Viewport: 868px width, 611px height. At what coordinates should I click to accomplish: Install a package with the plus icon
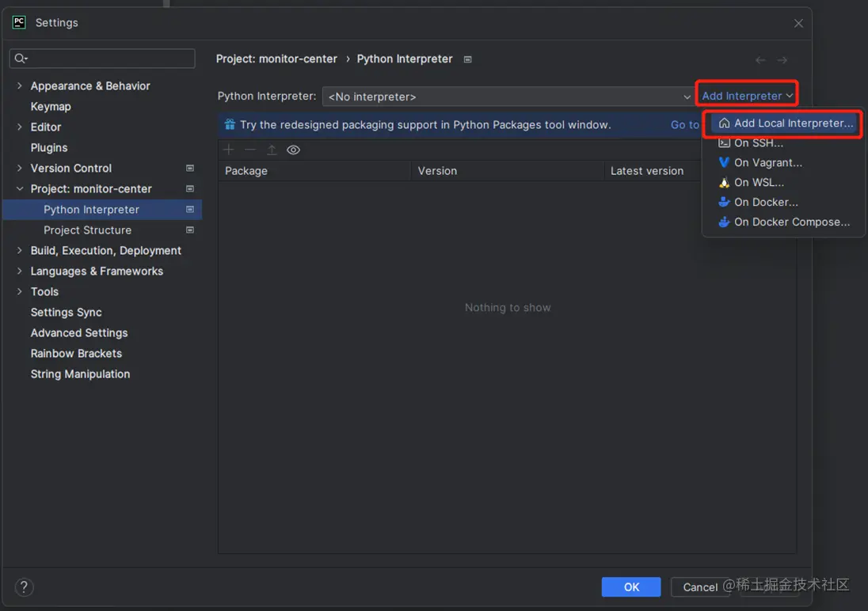(229, 150)
